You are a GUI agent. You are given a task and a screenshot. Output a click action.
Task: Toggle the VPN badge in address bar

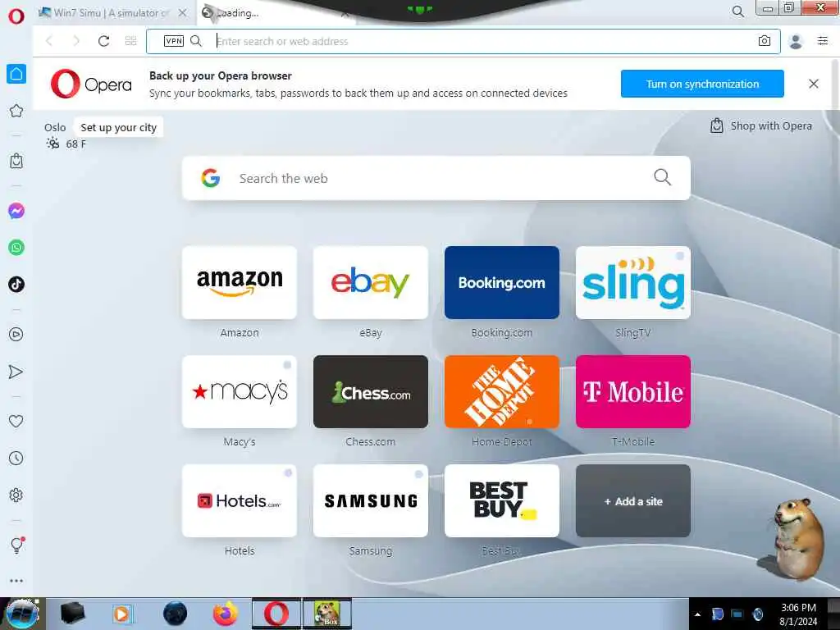point(174,41)
